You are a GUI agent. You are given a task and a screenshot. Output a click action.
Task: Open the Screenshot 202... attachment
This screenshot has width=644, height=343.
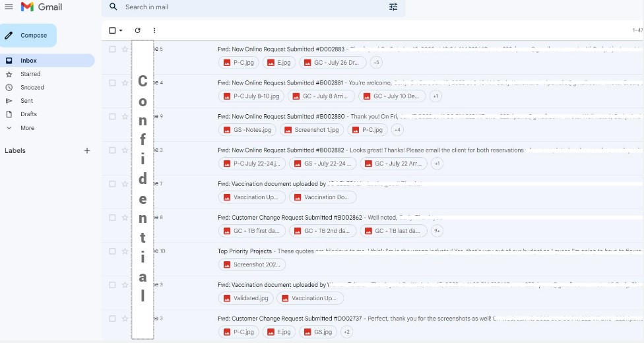tap(252, 265)
